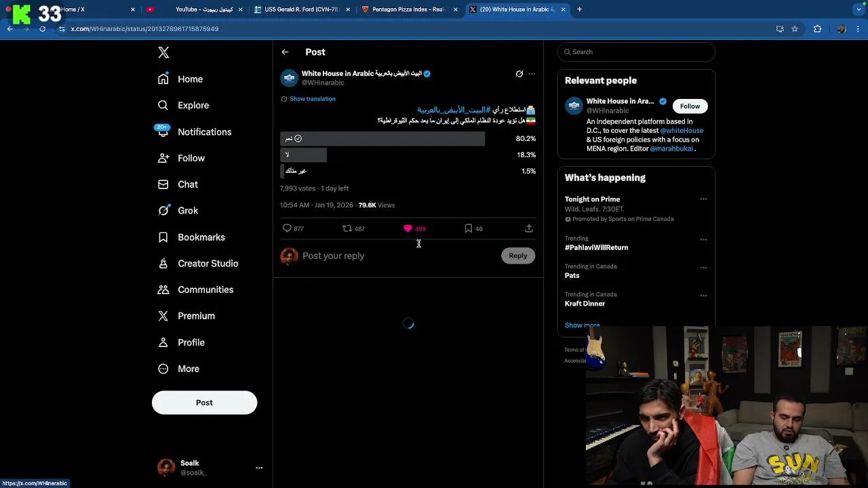This screenshot has width=868, height=488.
Task: Switch to the Pentagon Pizza Index tab
Action: (409, 9)
